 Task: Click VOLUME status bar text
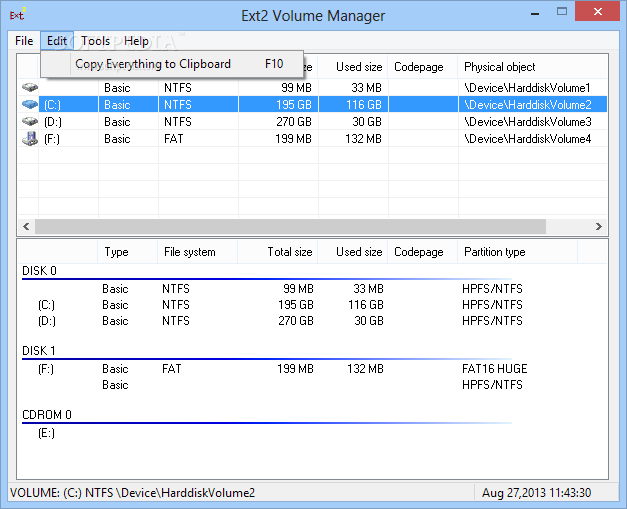click(x=132, y=493)
